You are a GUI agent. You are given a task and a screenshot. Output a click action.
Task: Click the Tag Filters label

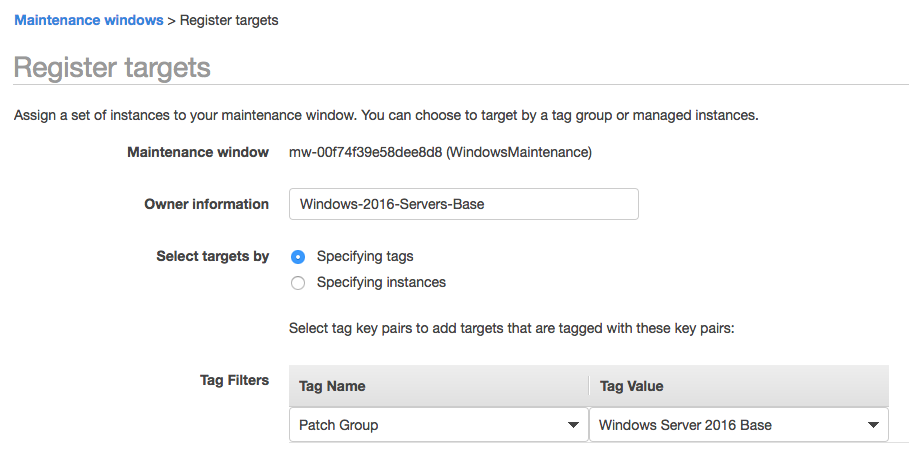point(234,380)
